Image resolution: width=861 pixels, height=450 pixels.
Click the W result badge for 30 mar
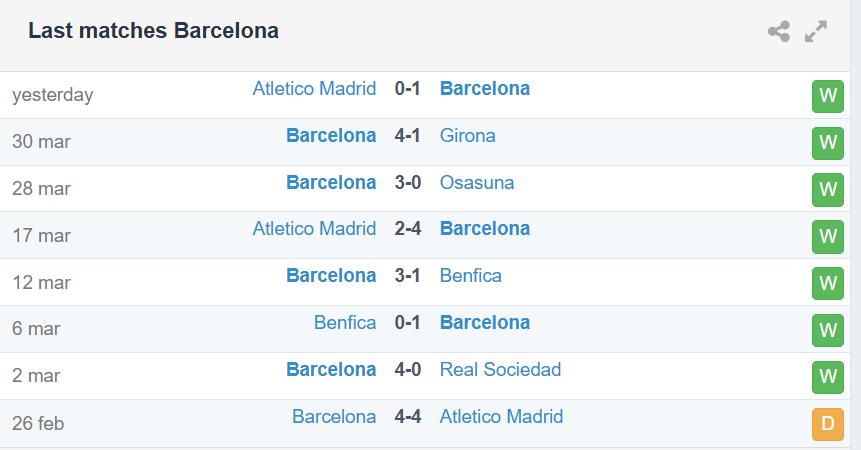828,143
